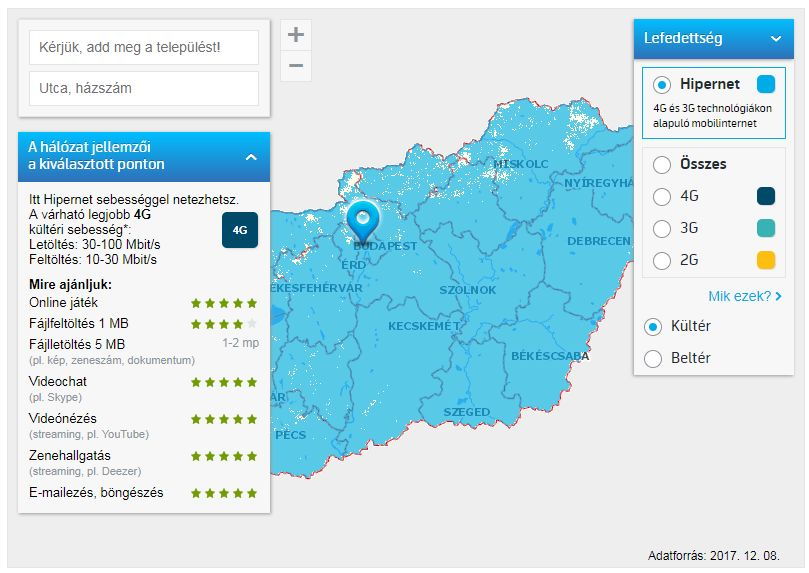Select the Összes radio option

(x=662, y=164)
